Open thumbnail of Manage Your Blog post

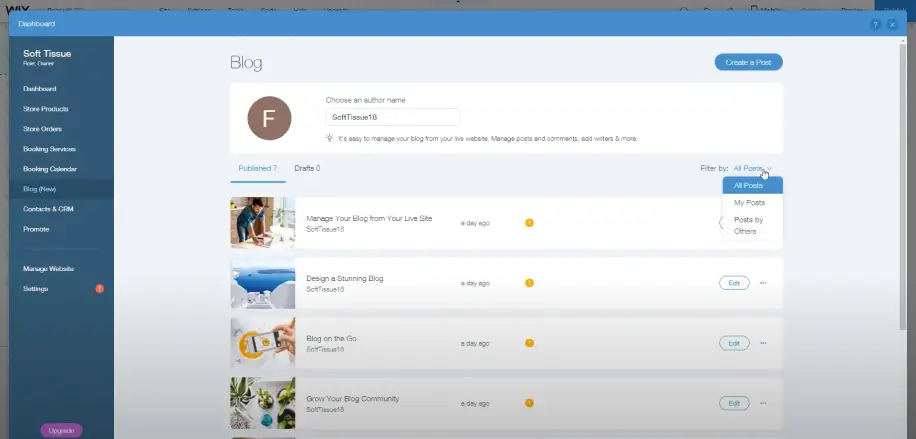[263, 223]
